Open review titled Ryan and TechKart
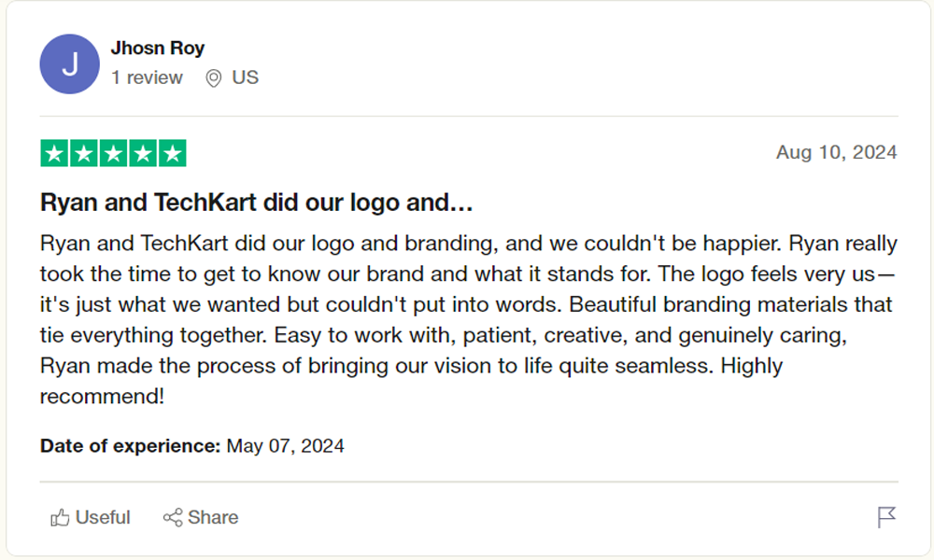The image size is (934, 560). coord(256,203)
